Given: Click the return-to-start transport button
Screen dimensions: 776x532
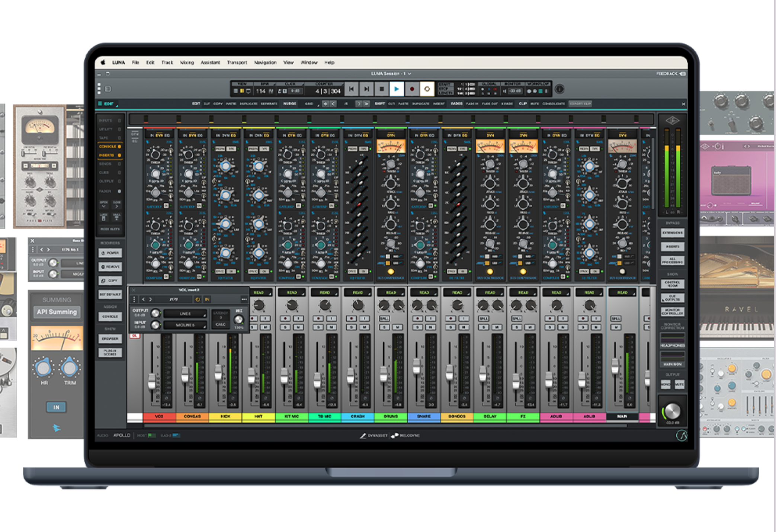Looking at the screenshot, I should point(351,89).
